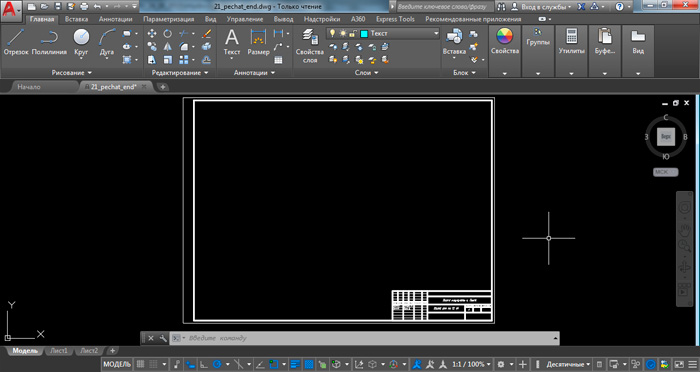This screenshot has height=372, width=700.
Task: Open the Текст layer dropdown list
Action: click(436, 33)
